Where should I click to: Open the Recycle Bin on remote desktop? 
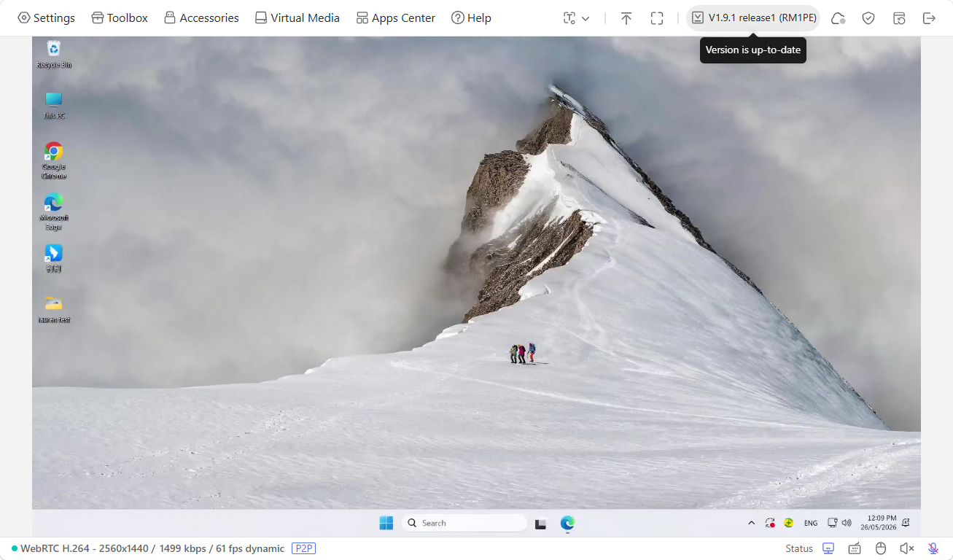click(x=54, y=55)
